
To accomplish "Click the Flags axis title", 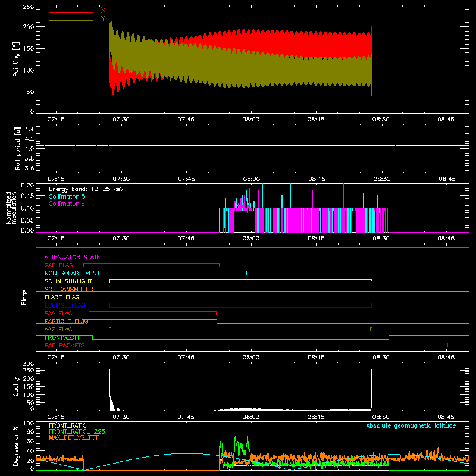I will point(24,297).
